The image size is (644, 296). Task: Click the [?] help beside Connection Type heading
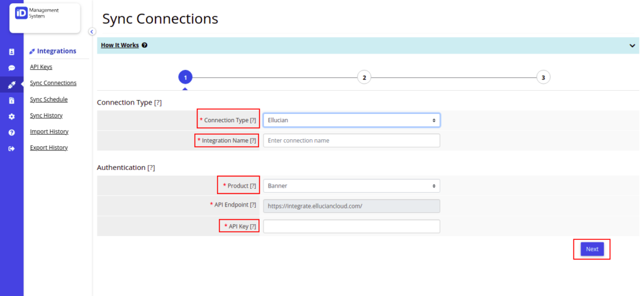point(158,103)
